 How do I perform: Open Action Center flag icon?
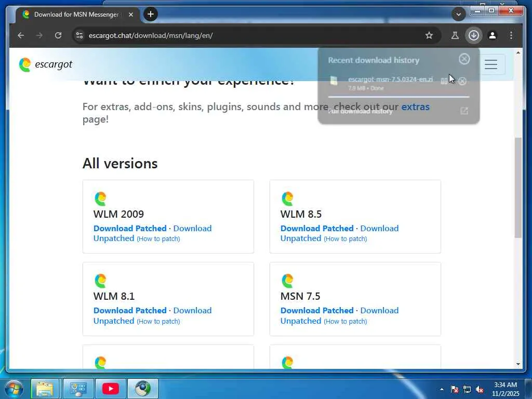(x=454, y=389)
